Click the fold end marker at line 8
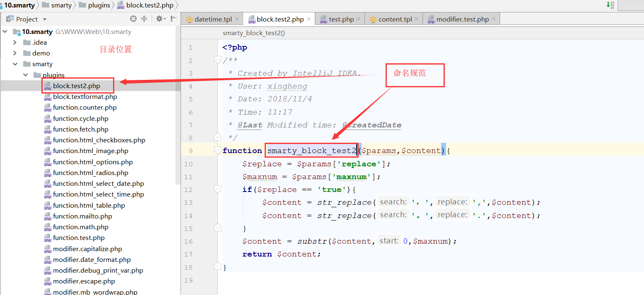644x295 pixels. (x=217, y=137)
